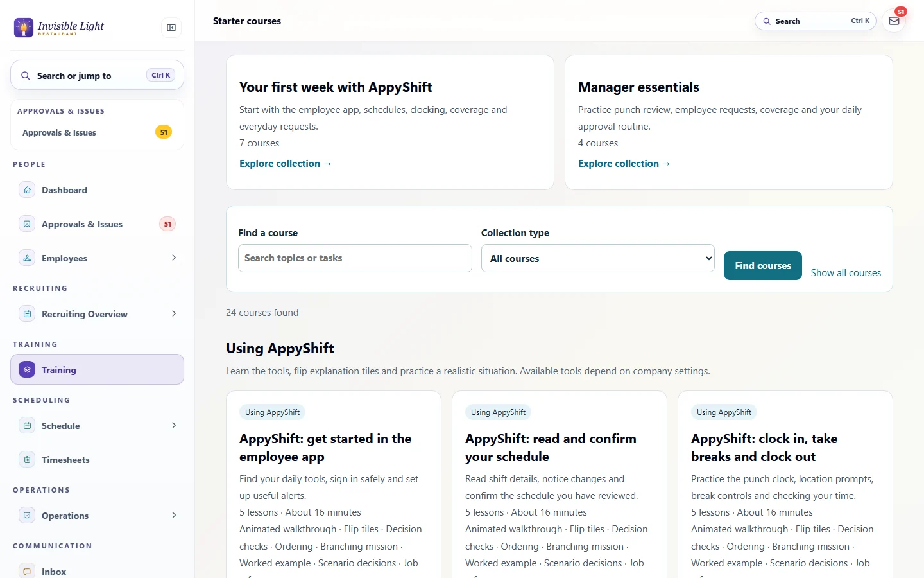Click the Your first week with AppyShift heading
Viewport: 924px width, 578px height.
click(336, 87)
